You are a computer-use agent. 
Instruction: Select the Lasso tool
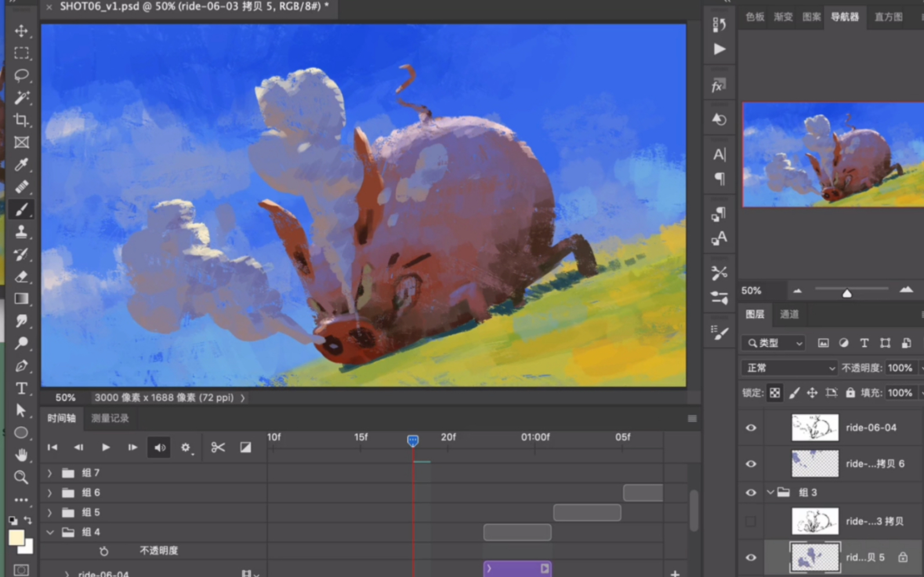pyautogui.click(x=21, y=75)
